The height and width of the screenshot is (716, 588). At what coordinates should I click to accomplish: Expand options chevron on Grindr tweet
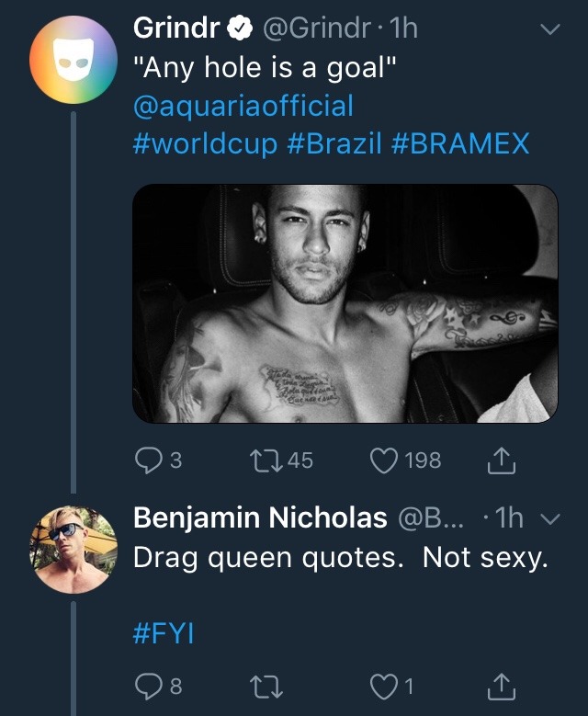click(549, 30)
